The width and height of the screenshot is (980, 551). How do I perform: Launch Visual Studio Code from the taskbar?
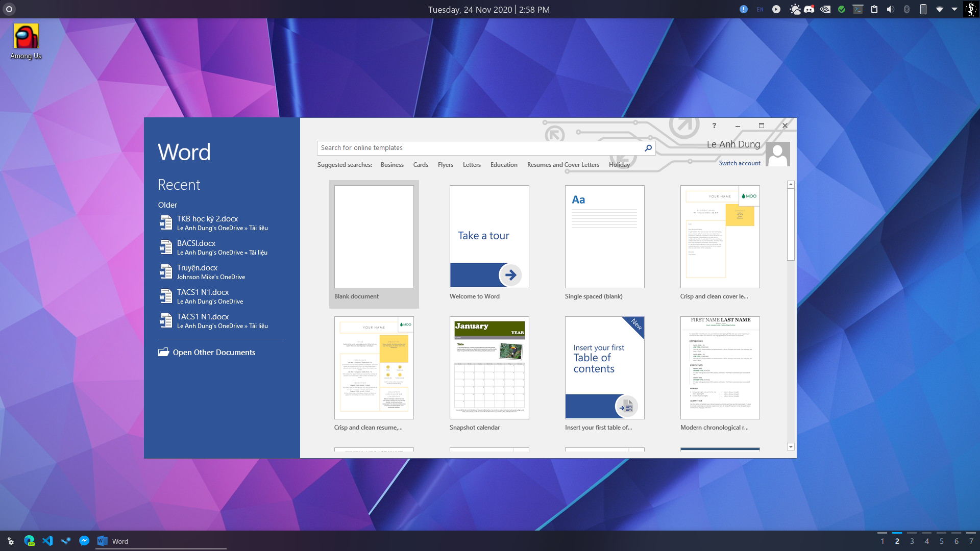[47, 541]
